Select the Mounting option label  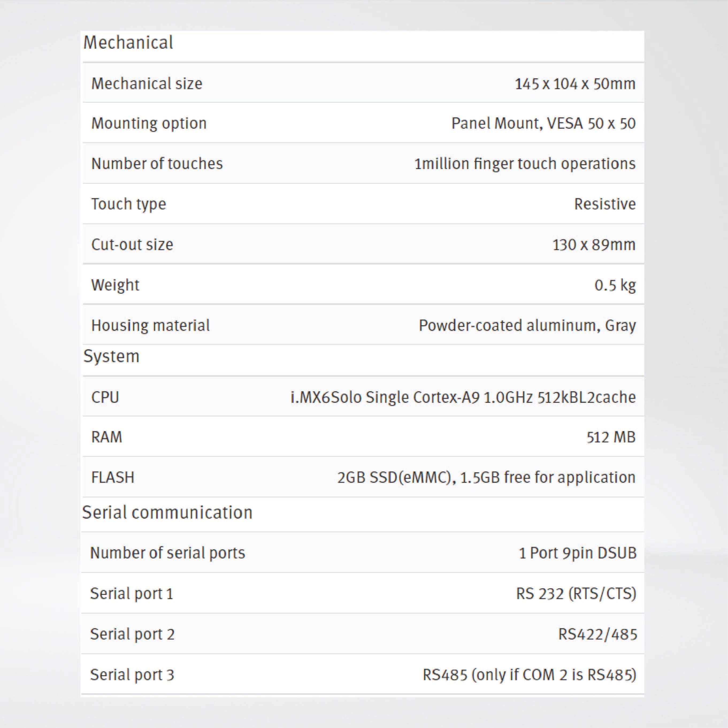click(149, 123)
